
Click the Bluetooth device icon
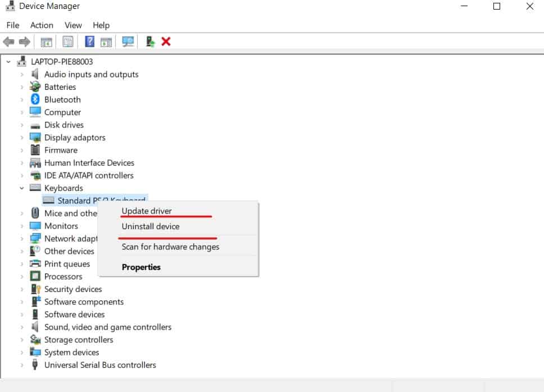coord(34,99)
